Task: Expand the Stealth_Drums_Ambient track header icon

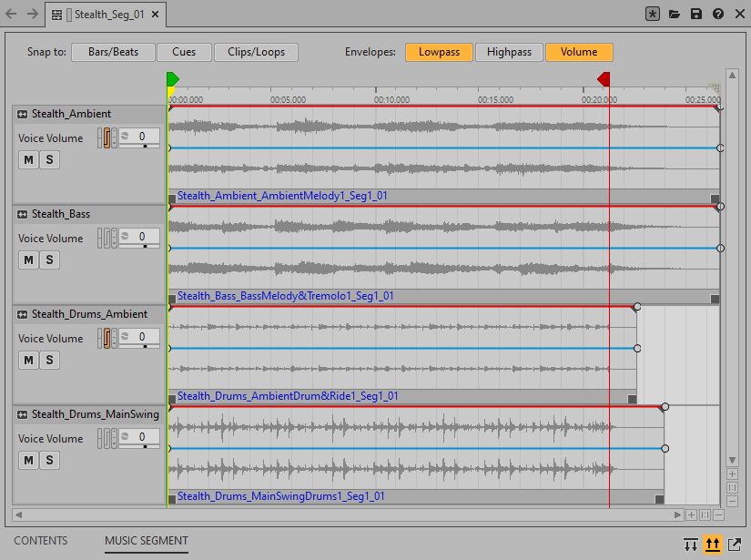Action: pyautogui.click(x=22, y=314)
